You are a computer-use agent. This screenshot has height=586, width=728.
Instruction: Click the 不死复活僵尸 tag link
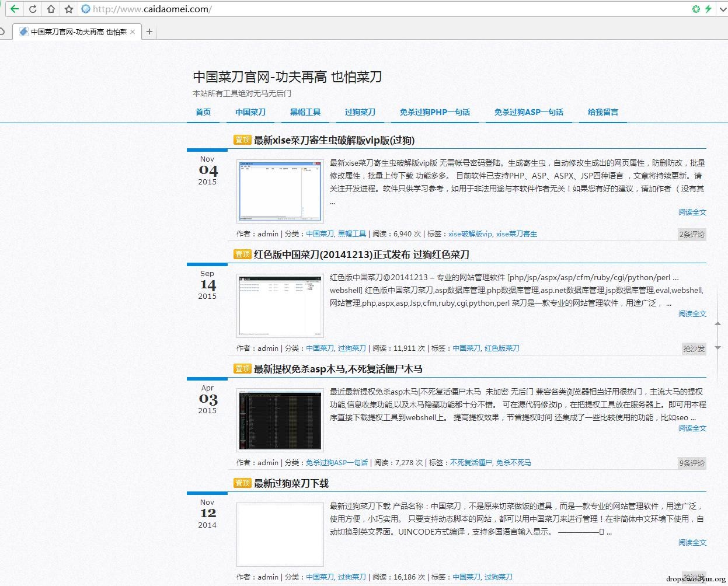pyautogui.click(x=471, y=463)
